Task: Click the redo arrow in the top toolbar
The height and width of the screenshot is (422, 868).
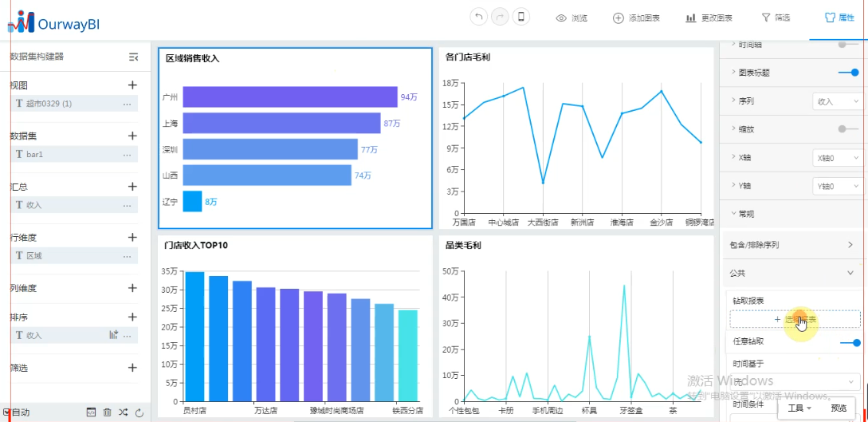Action: [501, 18]
